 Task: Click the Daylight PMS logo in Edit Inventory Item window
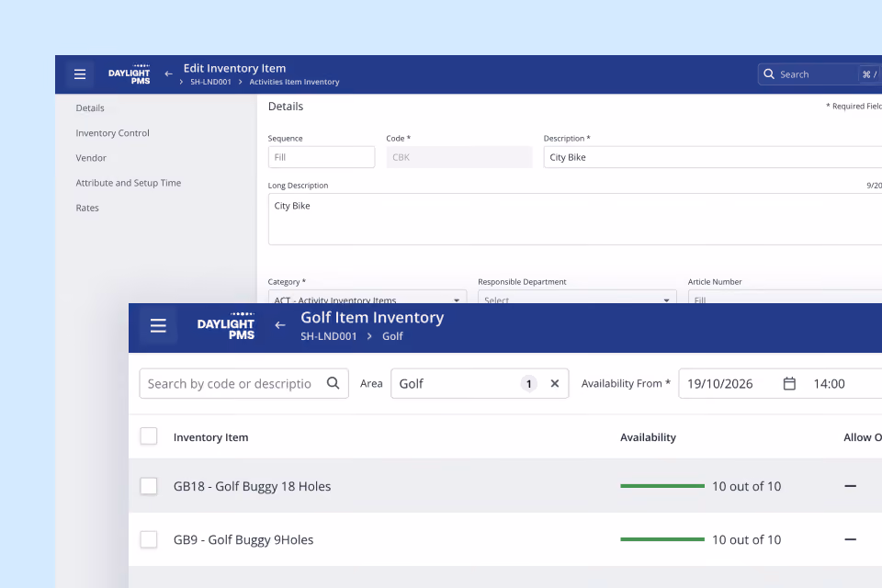[x=130, y=74]
